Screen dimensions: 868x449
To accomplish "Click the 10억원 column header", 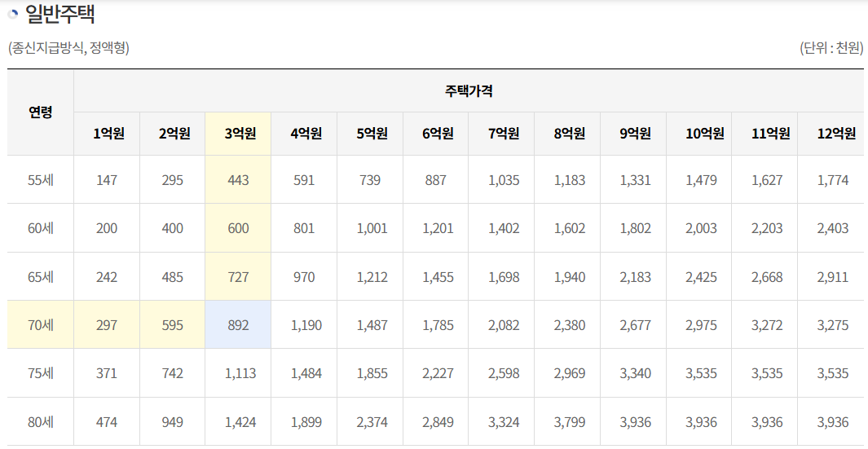I will pyautogui.click(x=699, y=134).
